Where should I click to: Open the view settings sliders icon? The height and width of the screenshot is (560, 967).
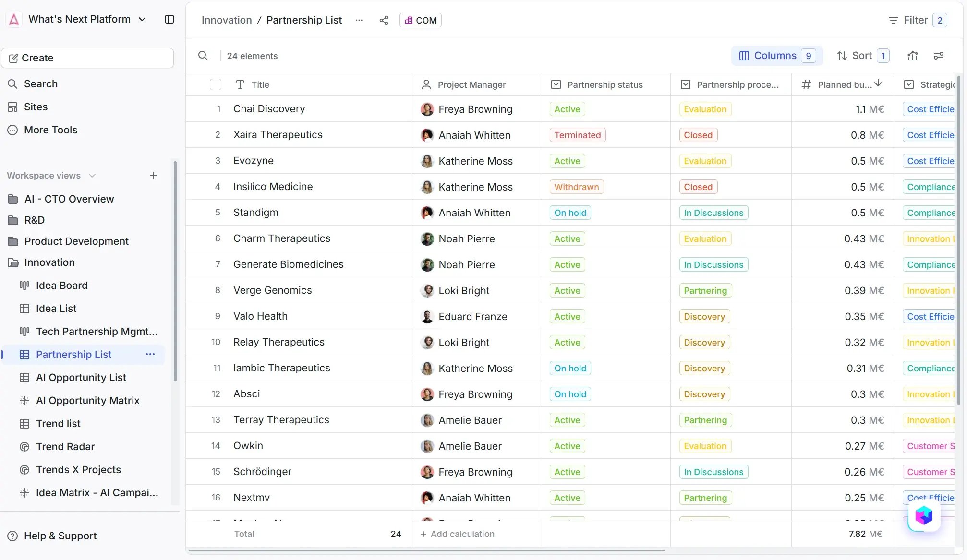coord(939,56)
